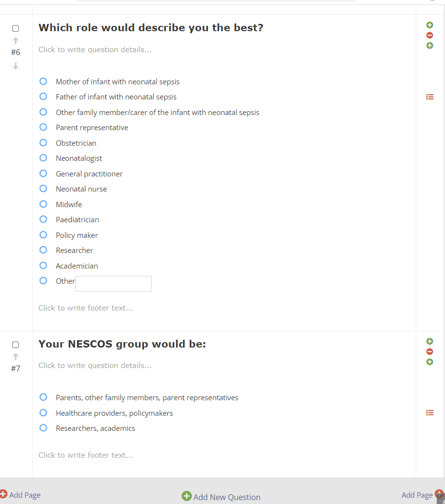This screenshot has width=445, height=504.
Task: Click the red minus icon beside question #7
Action: tap(430, 351)
